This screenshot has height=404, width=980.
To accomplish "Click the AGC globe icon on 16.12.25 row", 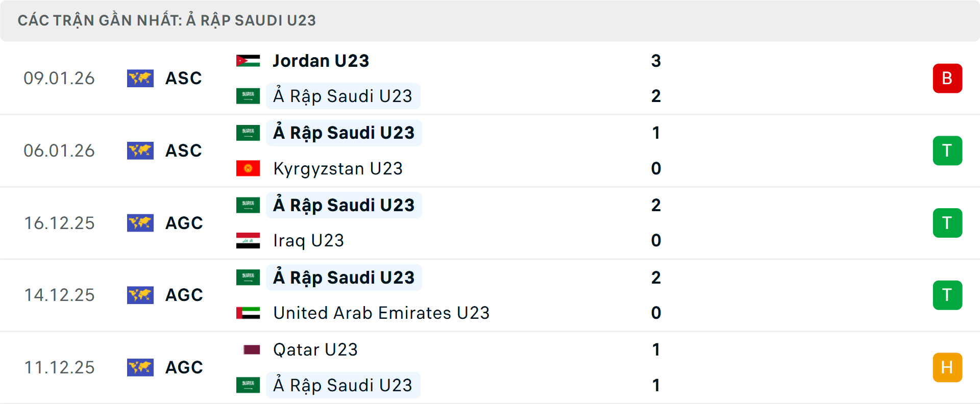I will click(140, 223).
